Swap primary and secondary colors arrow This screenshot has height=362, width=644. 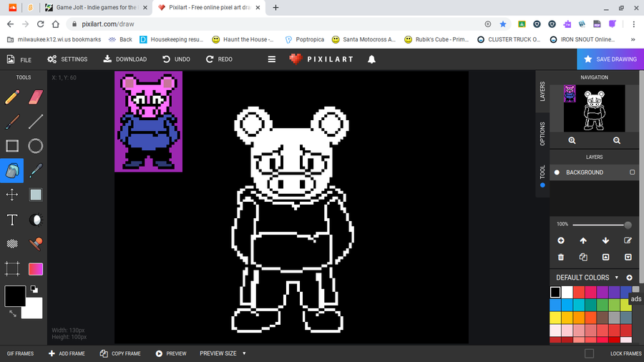click(13, 313)
